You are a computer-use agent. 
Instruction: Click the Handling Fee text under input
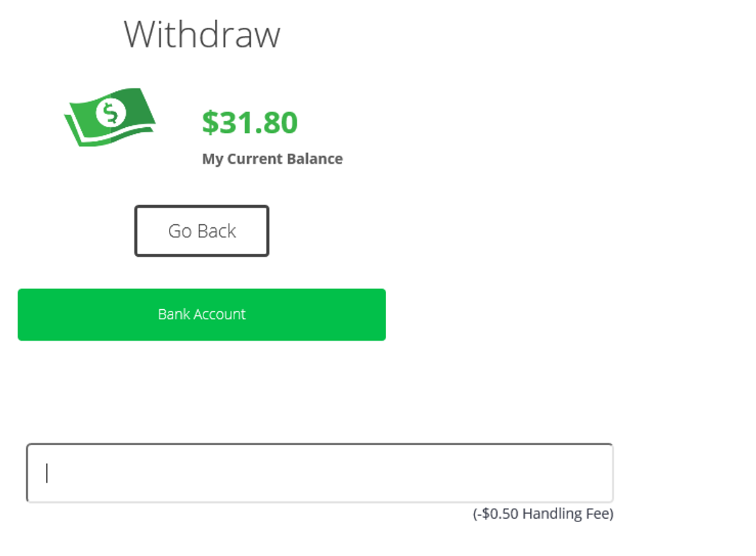click(543, 514)
